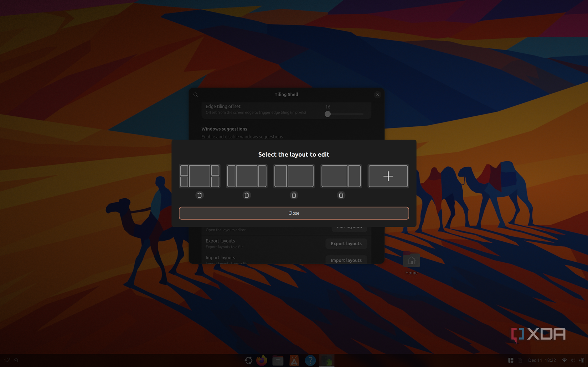The width and height of the screenshot is (588, 367).
Task: Open the Ubuntu logo launcher in the dock
Action: 248,360
